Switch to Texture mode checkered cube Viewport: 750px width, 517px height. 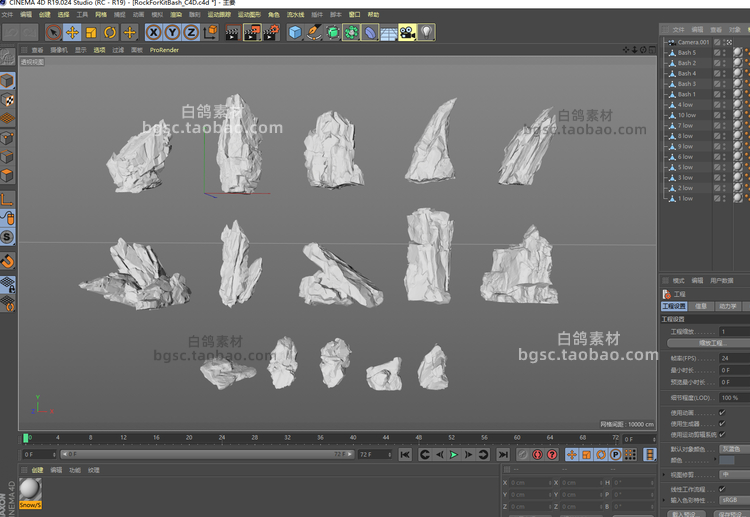click(7, 99)
